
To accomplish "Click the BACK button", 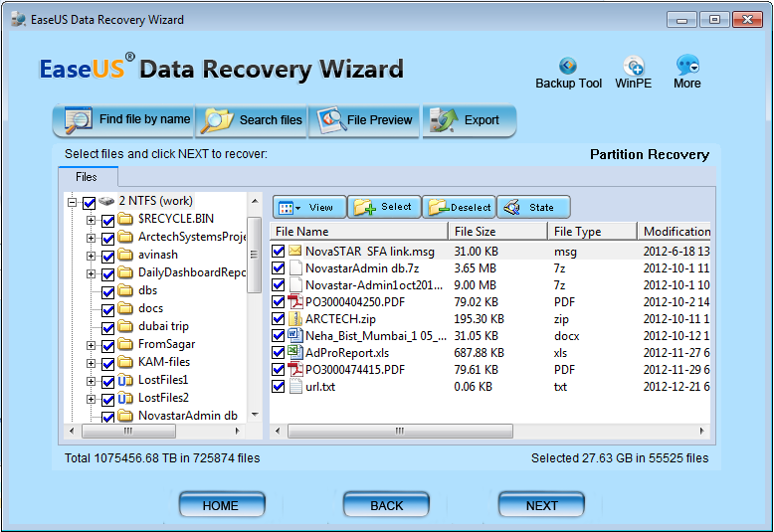I will [x=387, y=505].
